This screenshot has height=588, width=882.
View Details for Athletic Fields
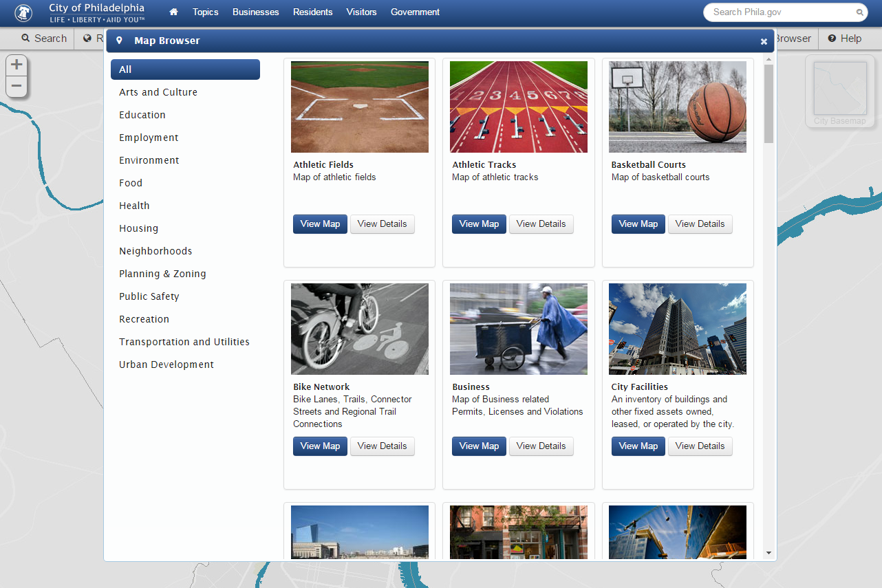[x=383, y=224]
